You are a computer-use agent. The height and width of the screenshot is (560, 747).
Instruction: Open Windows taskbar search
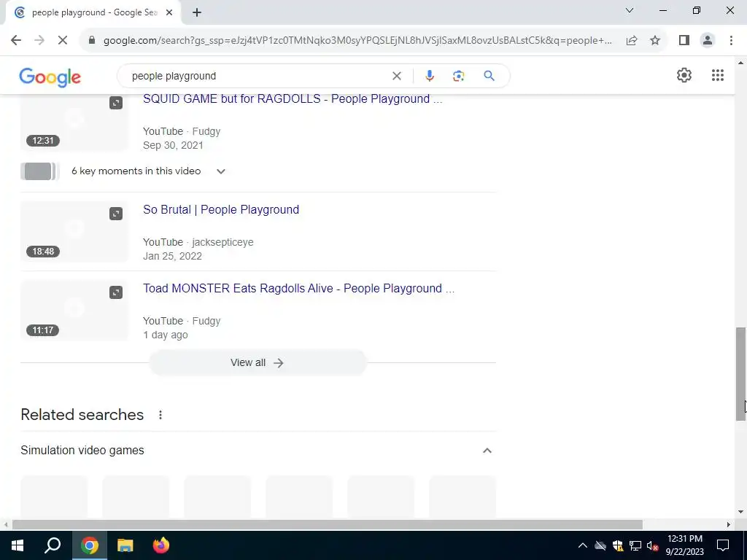[53, 545]
